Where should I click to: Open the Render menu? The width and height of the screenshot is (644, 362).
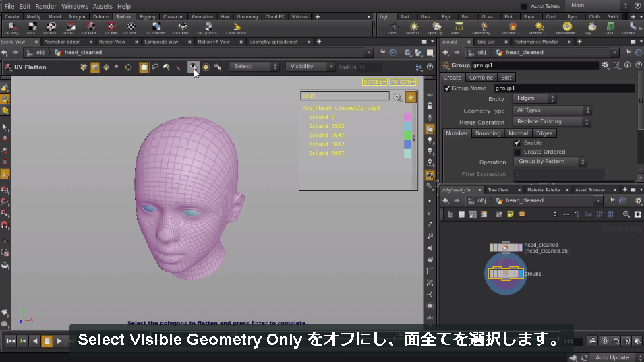tap(46, 6)
